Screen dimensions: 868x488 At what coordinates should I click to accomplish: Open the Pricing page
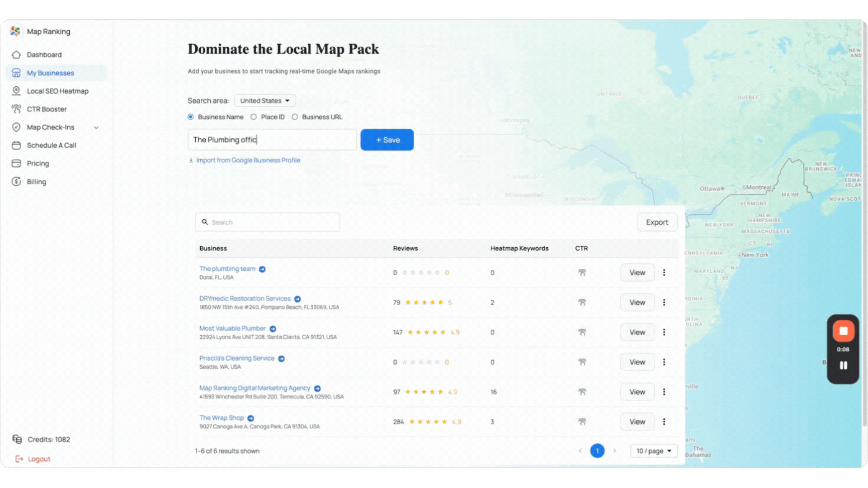(x=38, y=163)
